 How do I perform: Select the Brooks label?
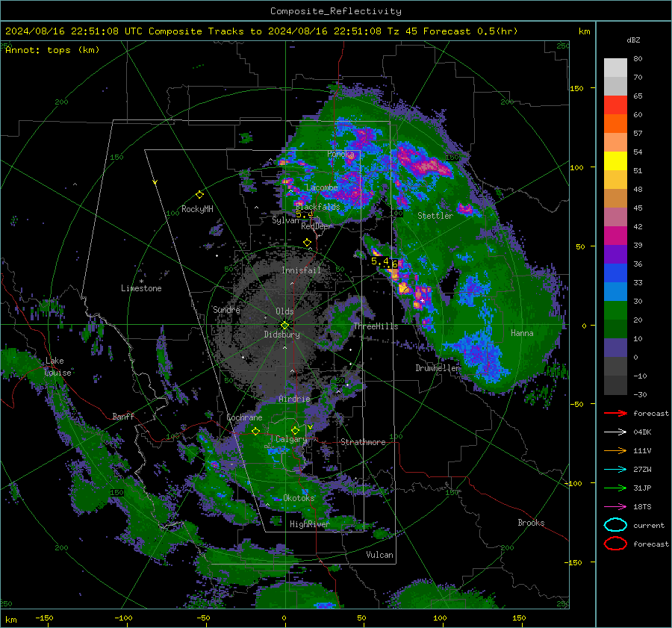(x=531, y=523)
